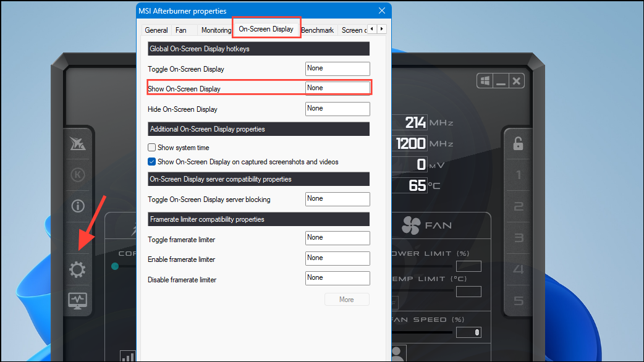The height and width of the screenshot is (362, 644).
Task: Click the fan icon next to FAN
Action: click(411, 225)
